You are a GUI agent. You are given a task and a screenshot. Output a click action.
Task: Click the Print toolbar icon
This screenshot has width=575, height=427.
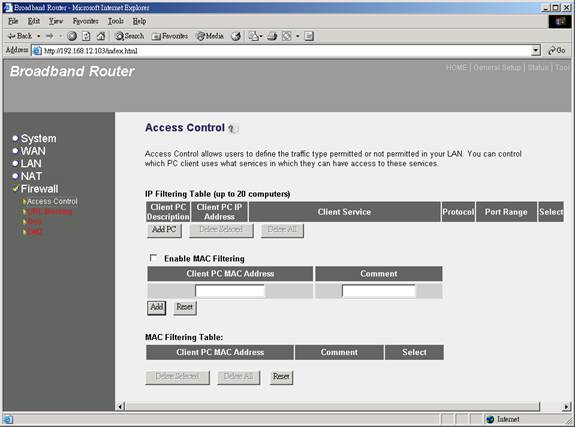(x=272, y=36)
